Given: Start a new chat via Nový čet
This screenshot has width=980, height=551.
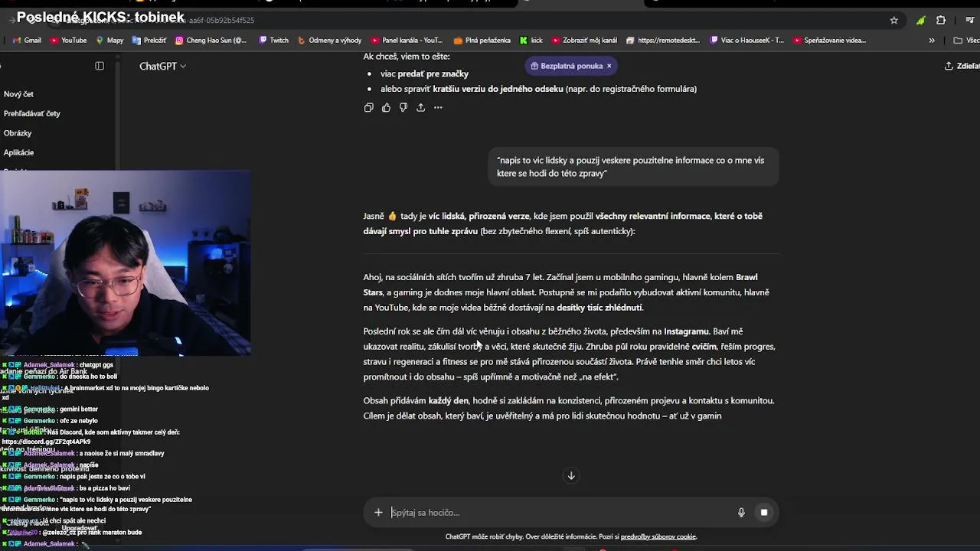Looking at the screenshot, I should point(18,94).
